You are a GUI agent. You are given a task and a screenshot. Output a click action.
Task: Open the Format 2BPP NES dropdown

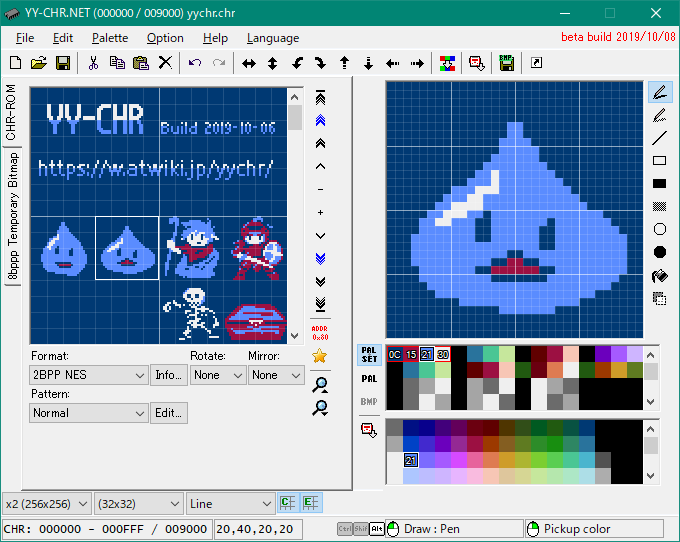point(88,375)
